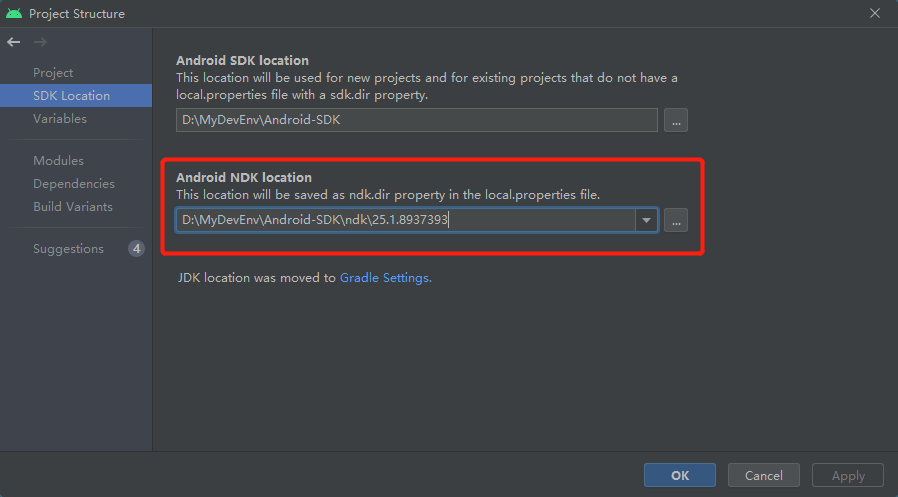Click the forward navigation arrow
The height and width of the screenshot is (497, 898).
40,42
